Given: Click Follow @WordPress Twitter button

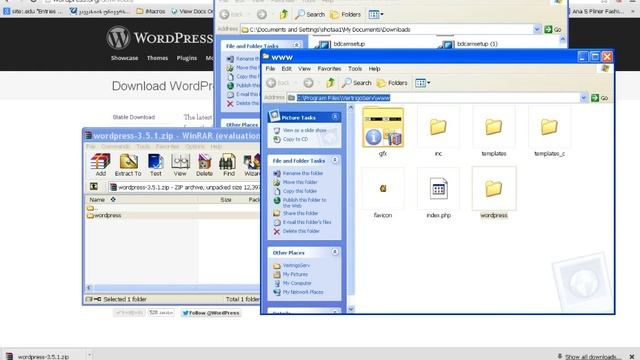Looking at the screenshot, I should tap(211, 313).
